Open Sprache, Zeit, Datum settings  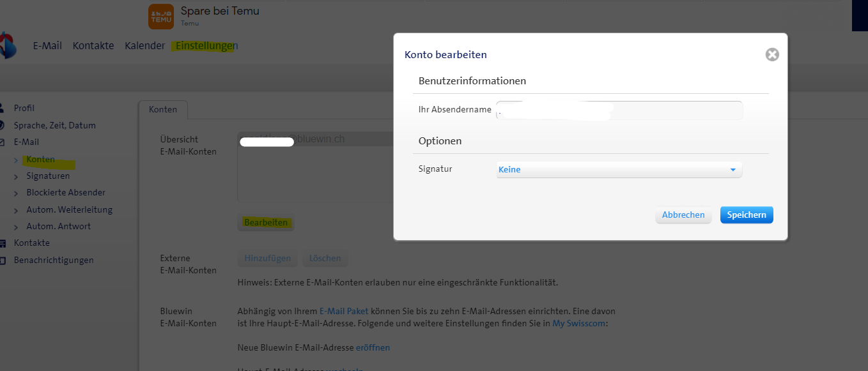coord(54,125)
